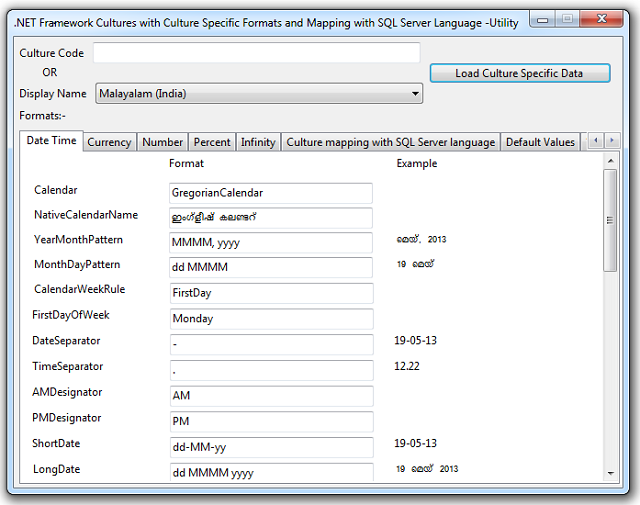Click the DateSeparator row label
Image resolution: width=640 pixels, height=505 pixels.
pyautogui.click(x=66, y=341)
